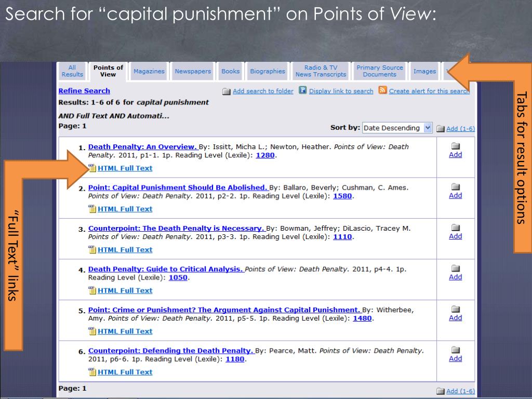Open Counterpoint: Defending the Death Penalty

point(171,351)
